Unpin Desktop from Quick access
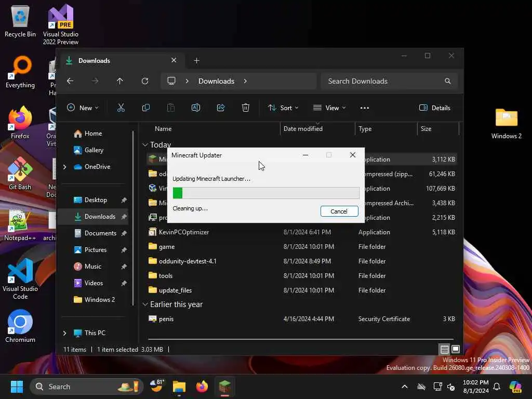Screen dimensions: 532x399 coord(124,200)
